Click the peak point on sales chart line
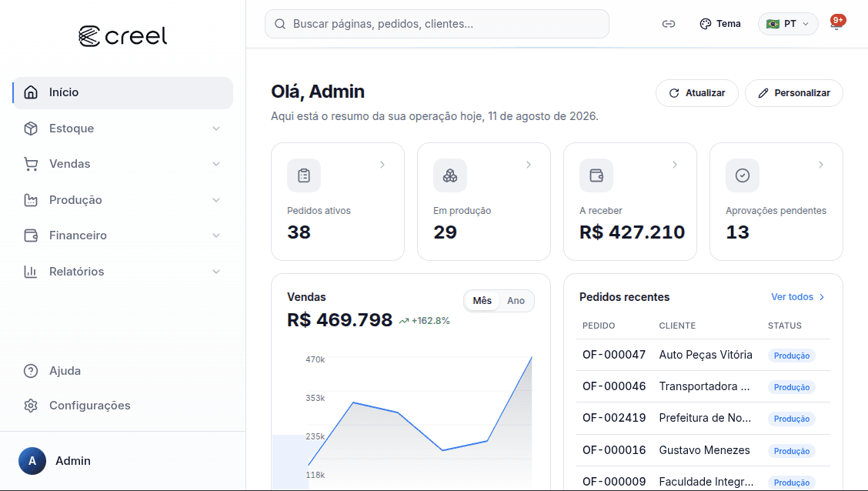This screenshot has width=868, height=491. pyautogui.click(x=532, y=358)
